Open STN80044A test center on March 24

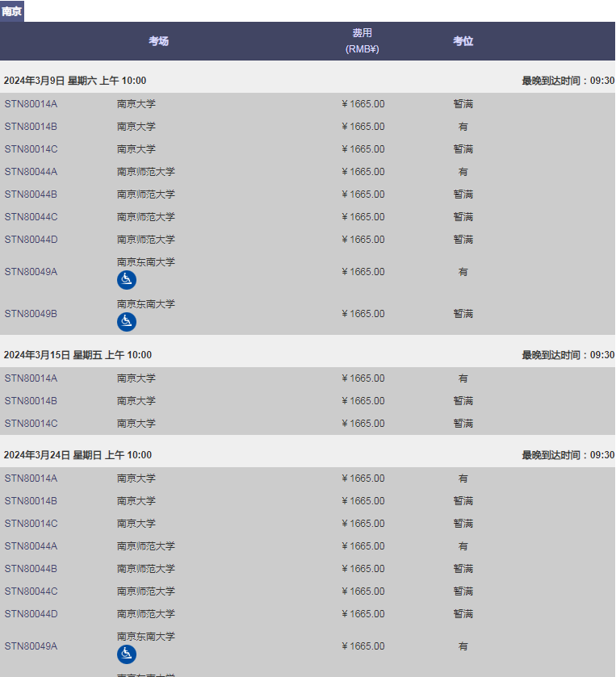coord(31,546)
